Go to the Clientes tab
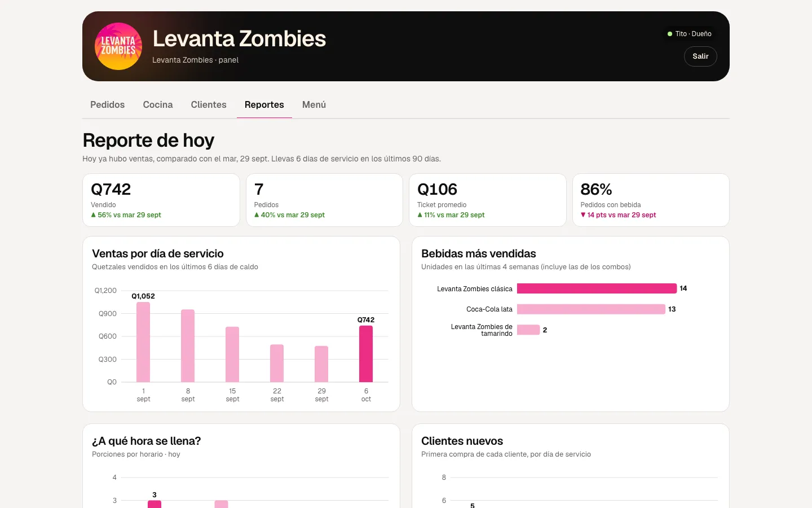Screen dimensions: 812x508 point(209,104)
